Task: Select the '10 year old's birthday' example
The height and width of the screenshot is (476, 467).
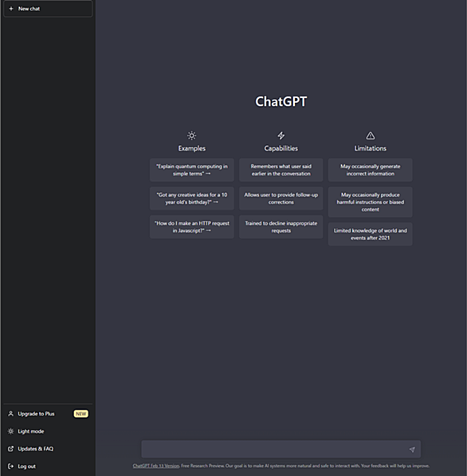Action: [x=192, y=199]
